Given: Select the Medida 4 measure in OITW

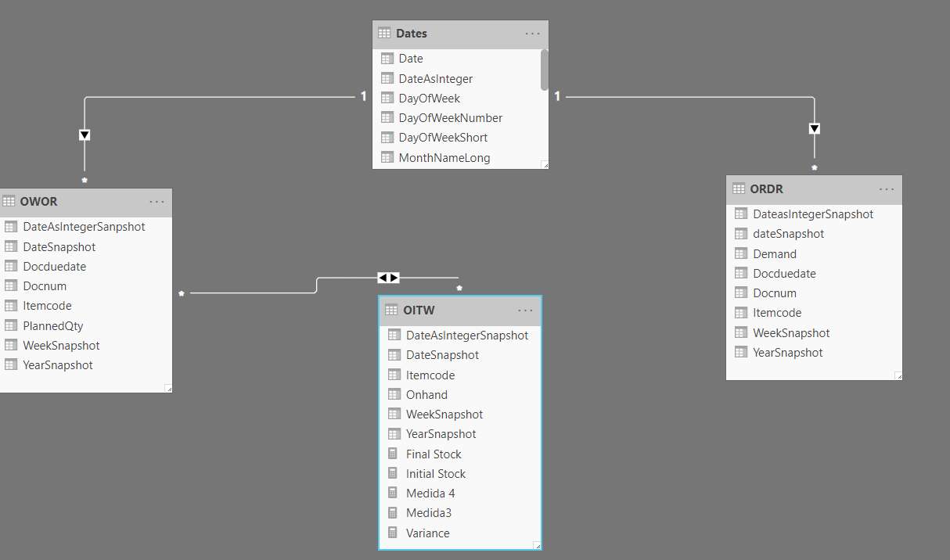Looking at the screenshot, I should coord(460,494).
